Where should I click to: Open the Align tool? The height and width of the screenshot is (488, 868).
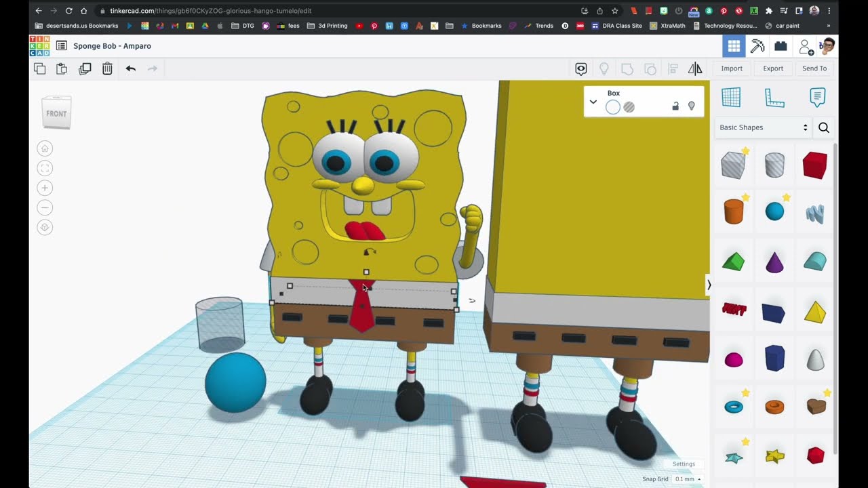tap(673, 68)
